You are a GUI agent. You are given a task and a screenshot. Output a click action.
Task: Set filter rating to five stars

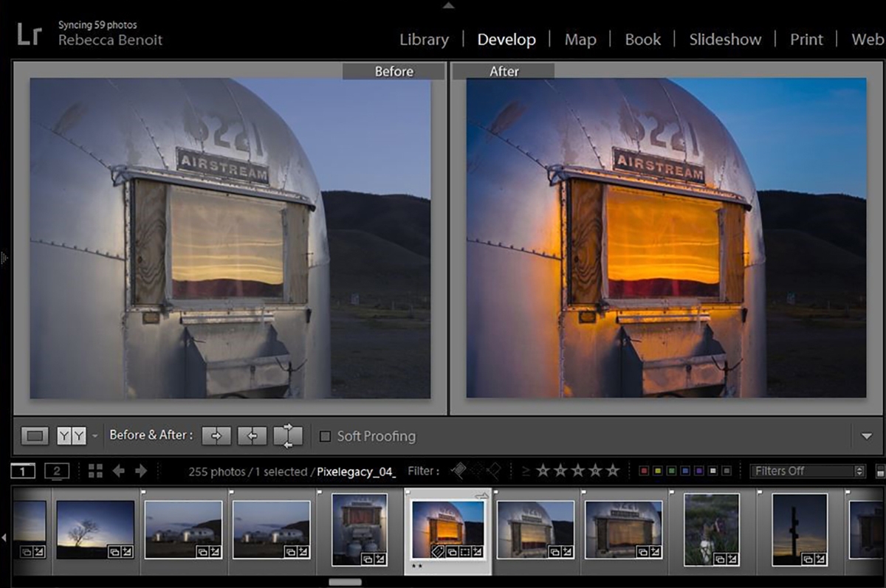click(x=612, y=471)
